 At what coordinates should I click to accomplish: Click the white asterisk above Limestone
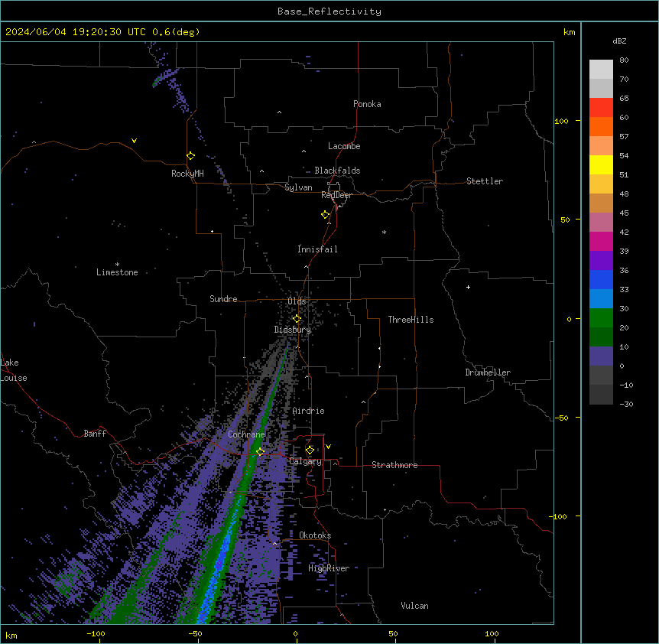[x=117, y=265]
